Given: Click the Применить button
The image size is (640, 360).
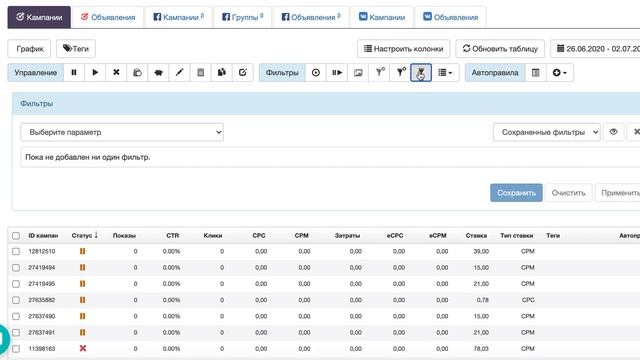Looking at the screenshot, I should [618, 193].
